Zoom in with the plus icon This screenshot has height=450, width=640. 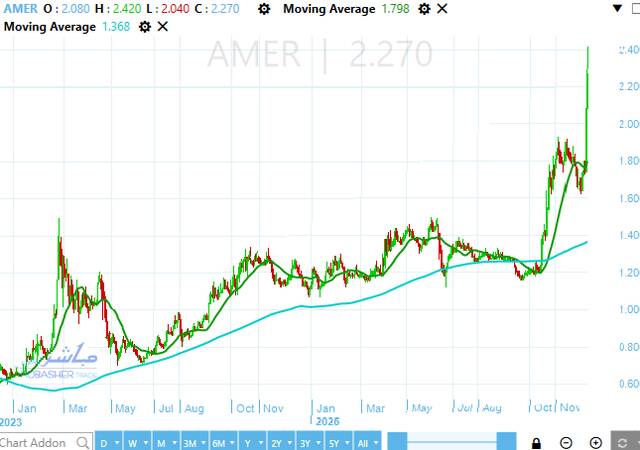coord(596,442)
